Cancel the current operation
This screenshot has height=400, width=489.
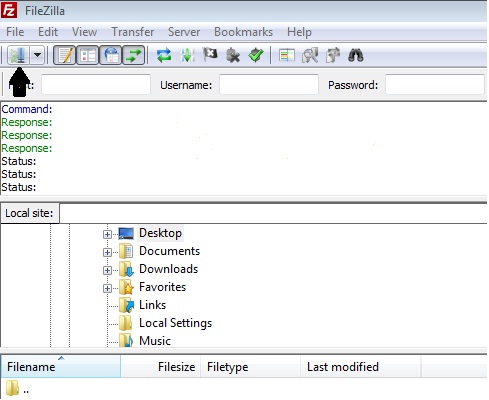click(x=210, y=55)
